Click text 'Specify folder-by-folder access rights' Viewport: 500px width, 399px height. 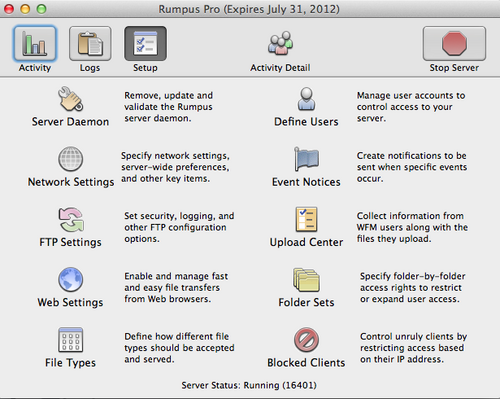click(413, 282)
